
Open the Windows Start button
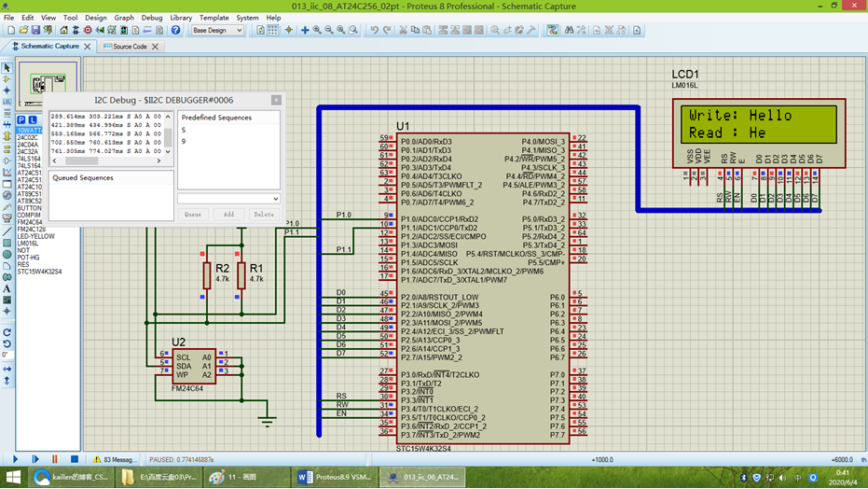point(13,477)
